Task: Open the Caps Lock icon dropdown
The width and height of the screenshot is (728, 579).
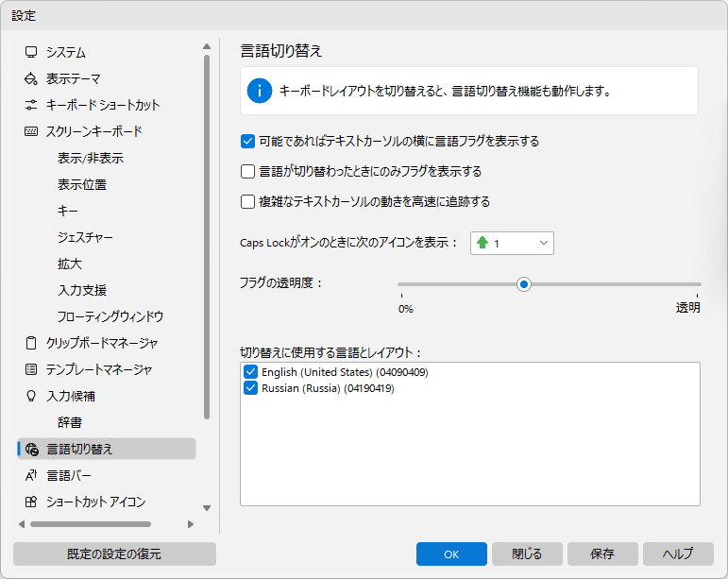Action: point(512,243)
